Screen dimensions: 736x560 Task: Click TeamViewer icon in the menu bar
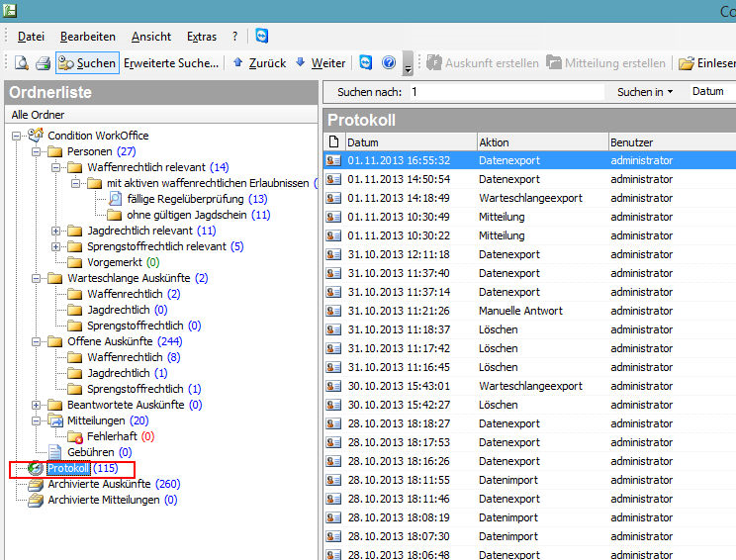(261, 37)
